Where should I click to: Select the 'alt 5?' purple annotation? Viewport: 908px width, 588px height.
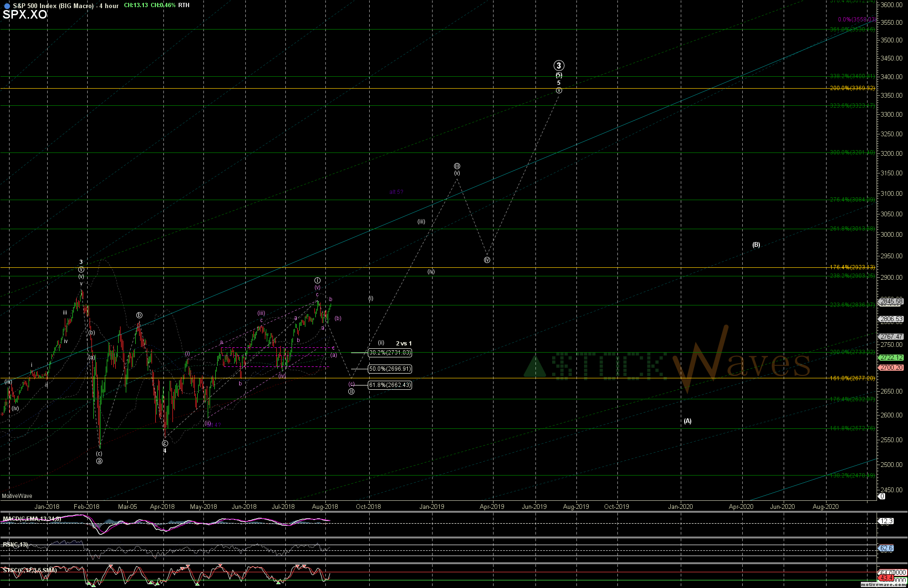(396, 192)
